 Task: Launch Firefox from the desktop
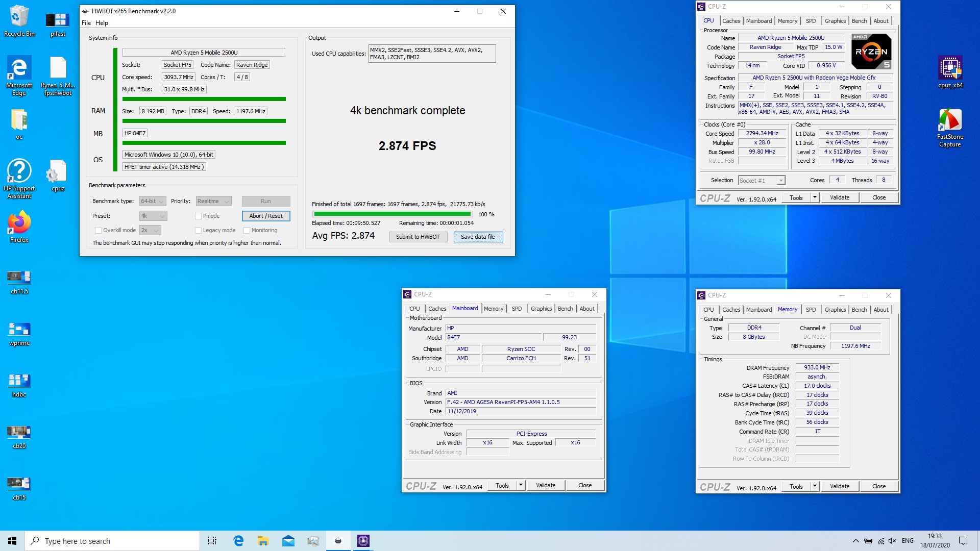pyautogui.click(x=19, y=227)
